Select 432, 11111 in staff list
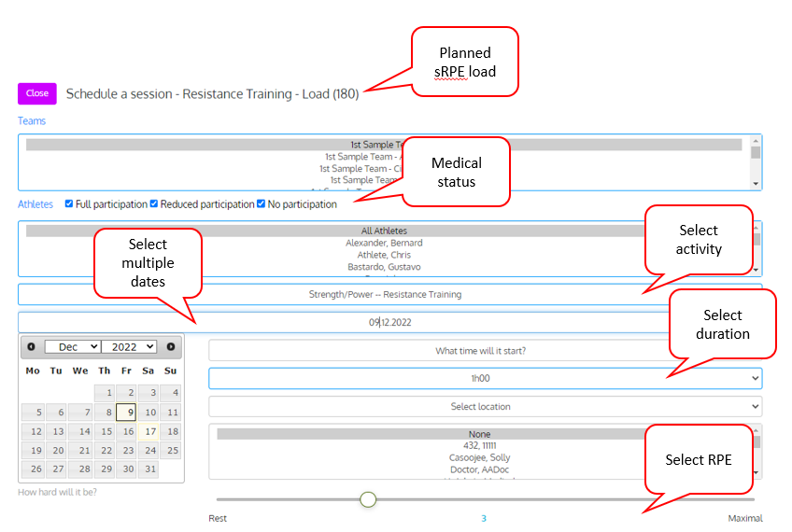This screenshot has height=532, width=792. [x=479, y=446]
